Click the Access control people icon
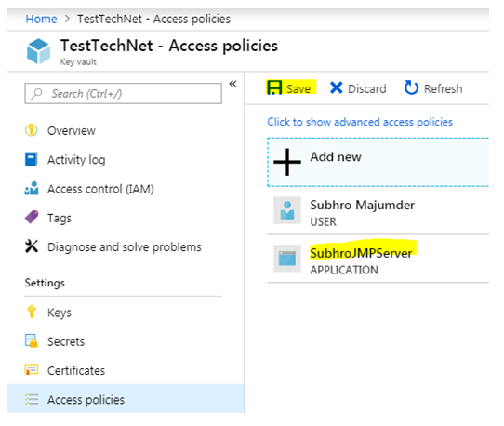Viewport: 504px width, 426px height. (x=32, y=189)
